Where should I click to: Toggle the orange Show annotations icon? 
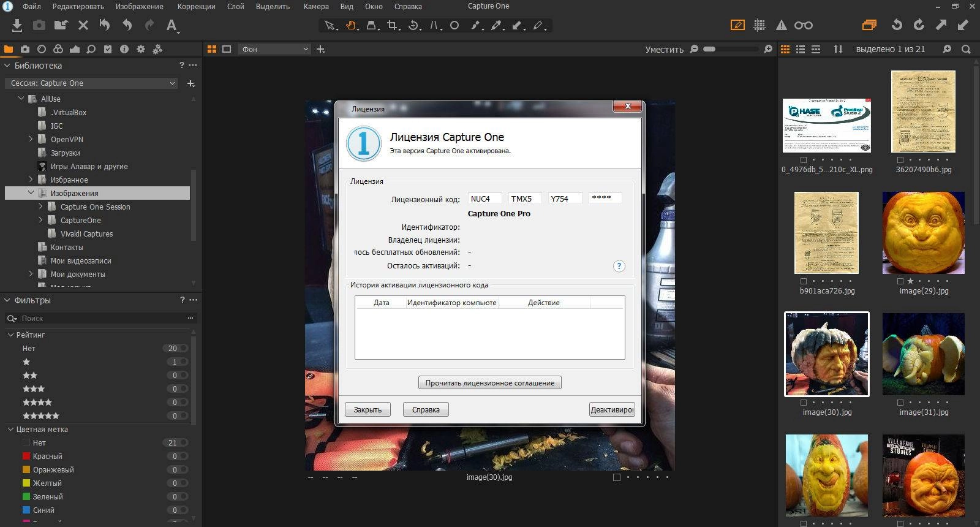737,25
